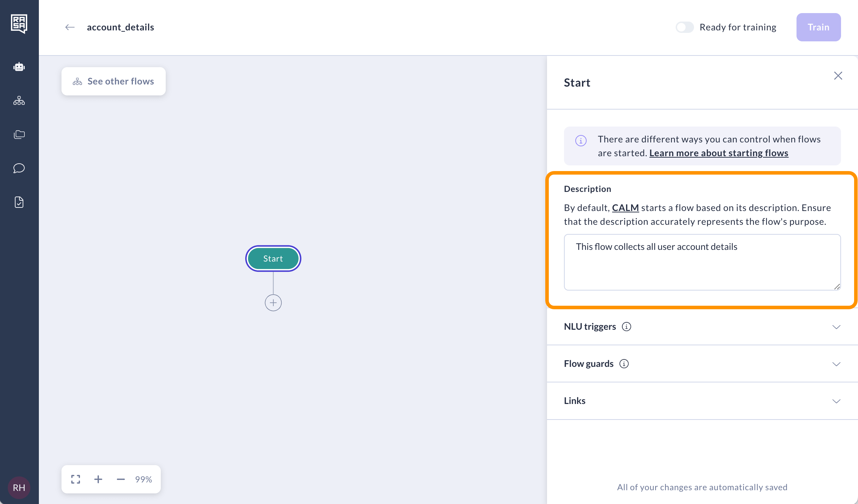This screenshot has width=858, height=504.
Task: Open the flows hierarchy sidebar icon
Action: 19,101
